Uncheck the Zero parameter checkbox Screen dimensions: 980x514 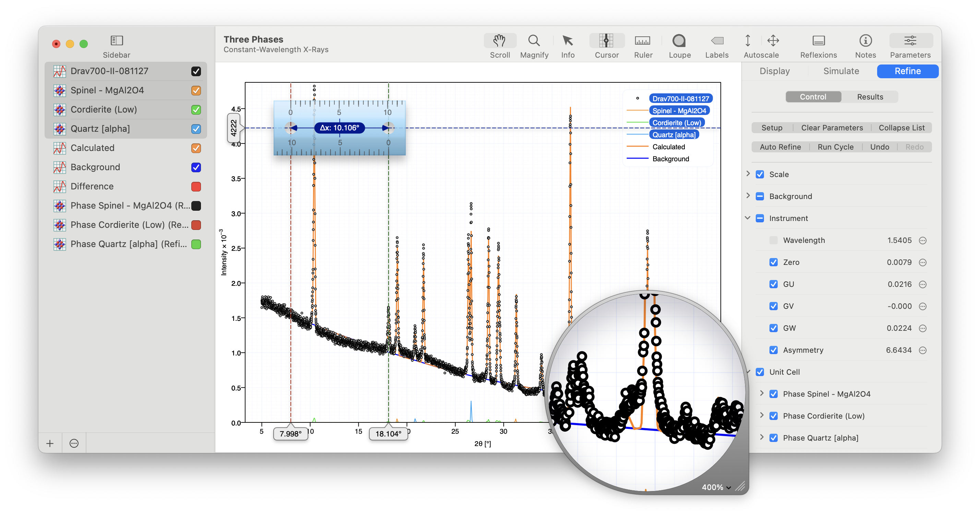(x=774, y=262)
